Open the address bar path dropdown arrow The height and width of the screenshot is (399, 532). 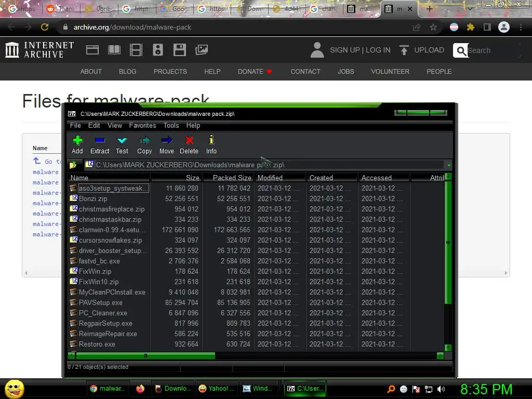[449, 165]
